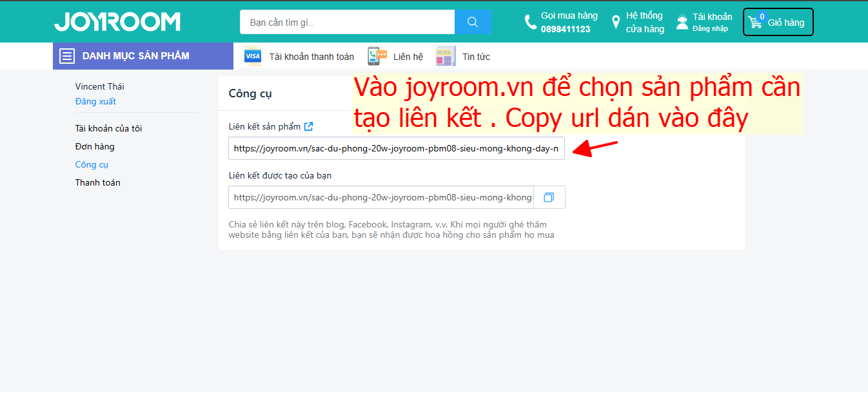Screen dimensions: 868x395
Task: Open external link icon beside Liên kết sản phẩm
Action: [309, 126]
